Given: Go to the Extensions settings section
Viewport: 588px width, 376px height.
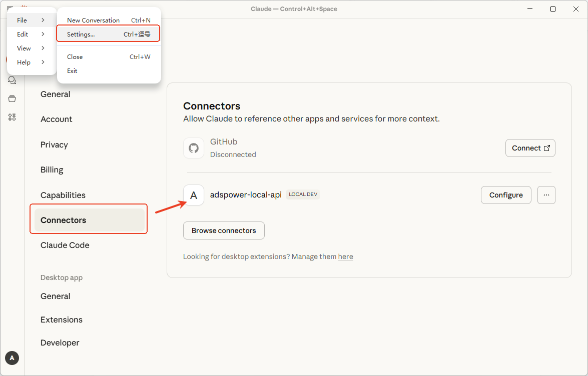Looking at the screenshot, I should point(62,319).
